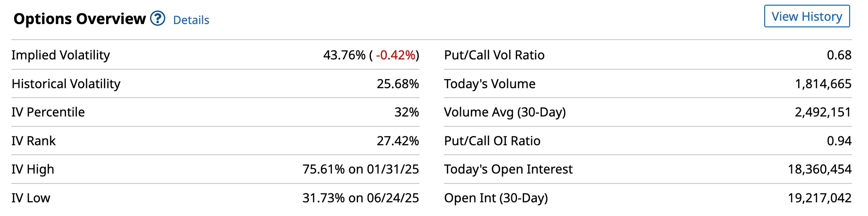Select the Historical Volatility label
868x216 pixels.
[x=66, y=84]
